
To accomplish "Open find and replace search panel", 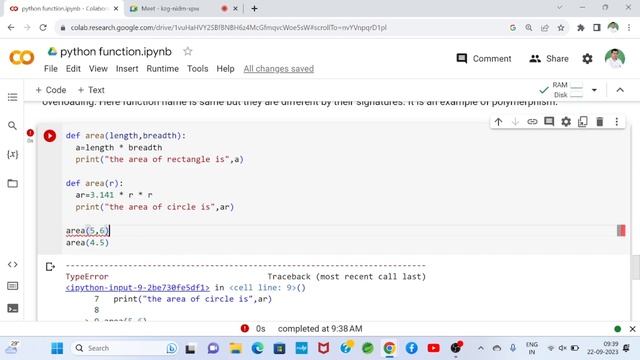I will click(x=13, y=126).
